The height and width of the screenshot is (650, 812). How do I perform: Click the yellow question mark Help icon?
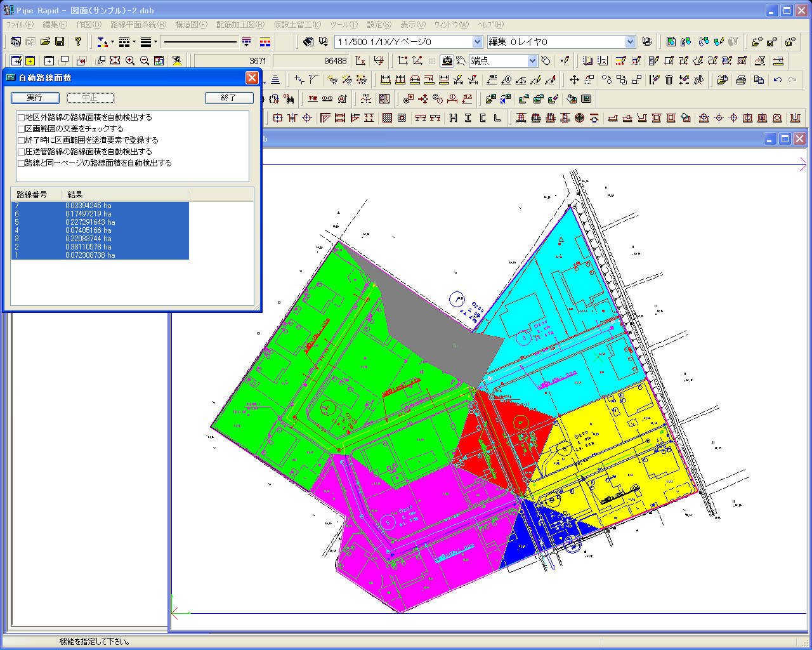click(x=78, y=42)
